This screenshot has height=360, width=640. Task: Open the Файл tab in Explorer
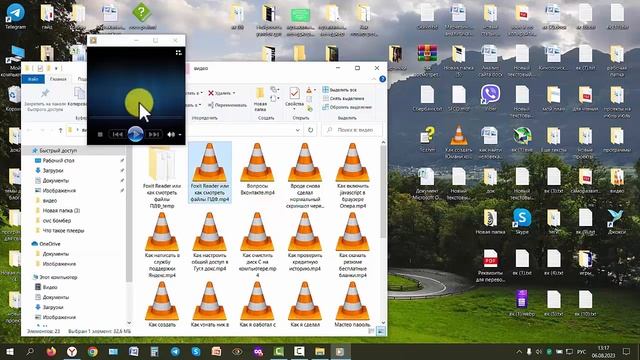point(33,79)
